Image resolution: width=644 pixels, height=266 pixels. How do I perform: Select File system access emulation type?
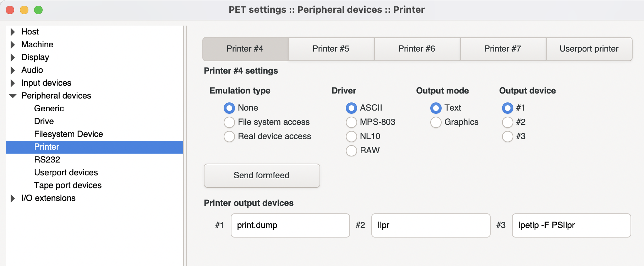pos(229,122)
